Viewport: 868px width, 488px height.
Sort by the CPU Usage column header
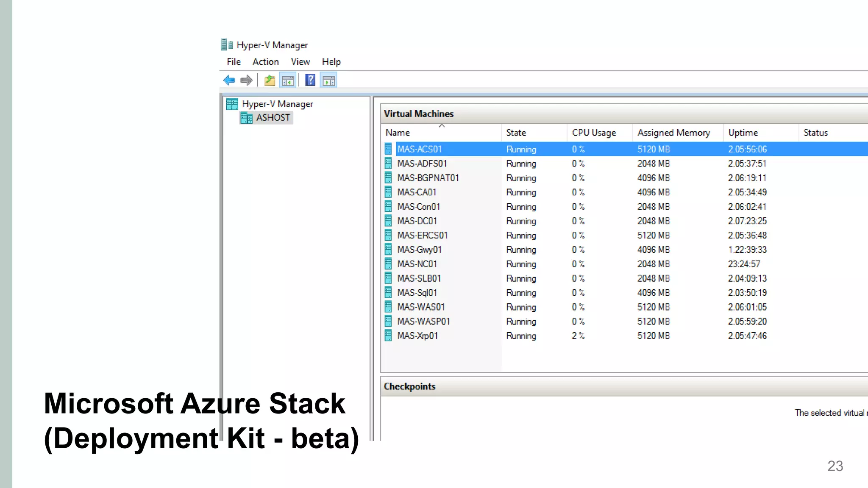600,133
